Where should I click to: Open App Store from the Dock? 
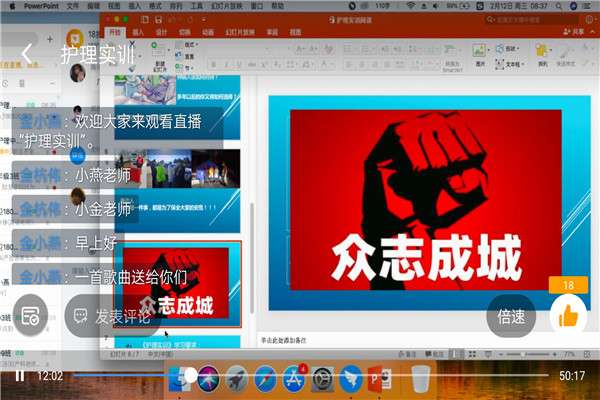[x=293, y=379]
